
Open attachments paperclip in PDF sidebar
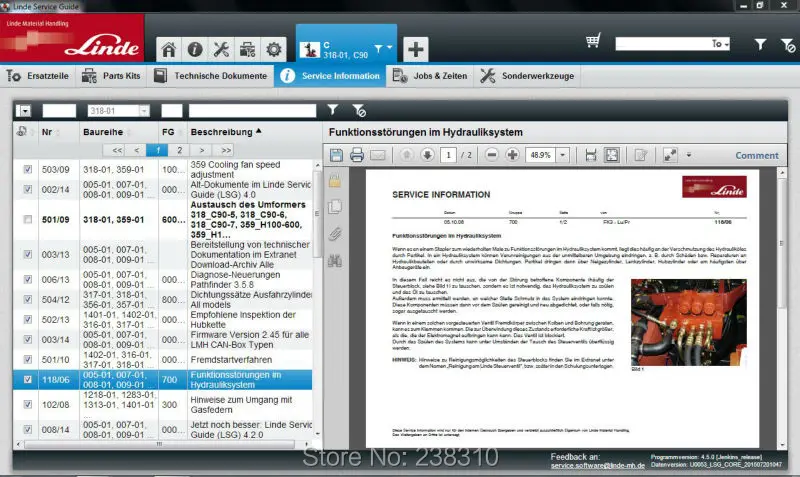[335, 234]
